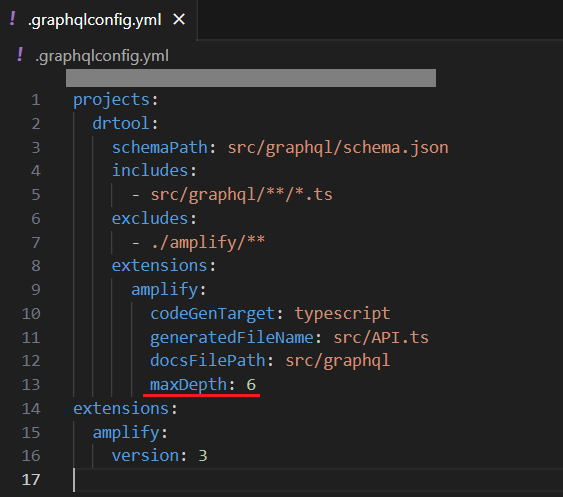Click the underlined maxDepth value 6
563x497 pixels.
pyautogui.click(x=251, y=385)
